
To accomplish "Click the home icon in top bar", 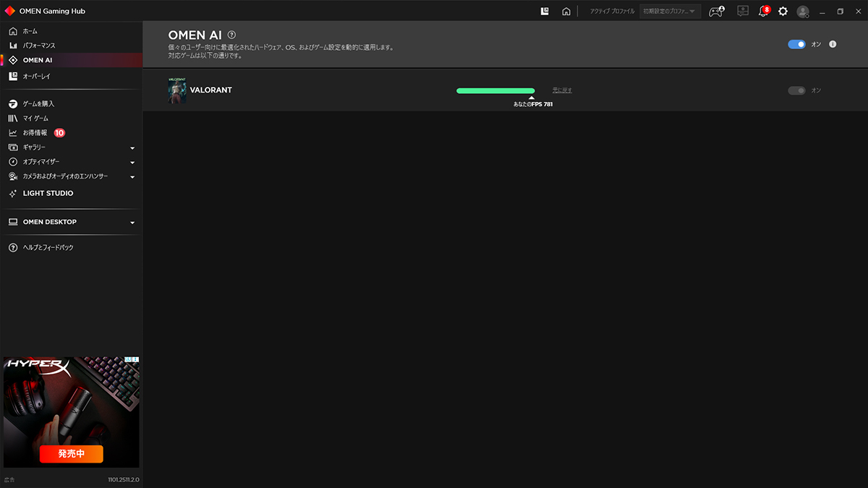I will [566, 12].
